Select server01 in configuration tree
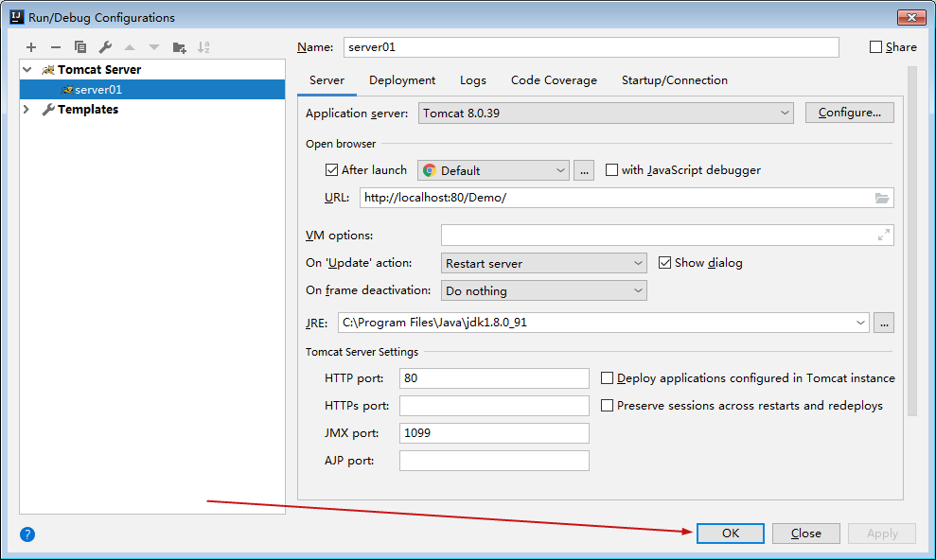 tap(152, 90)
